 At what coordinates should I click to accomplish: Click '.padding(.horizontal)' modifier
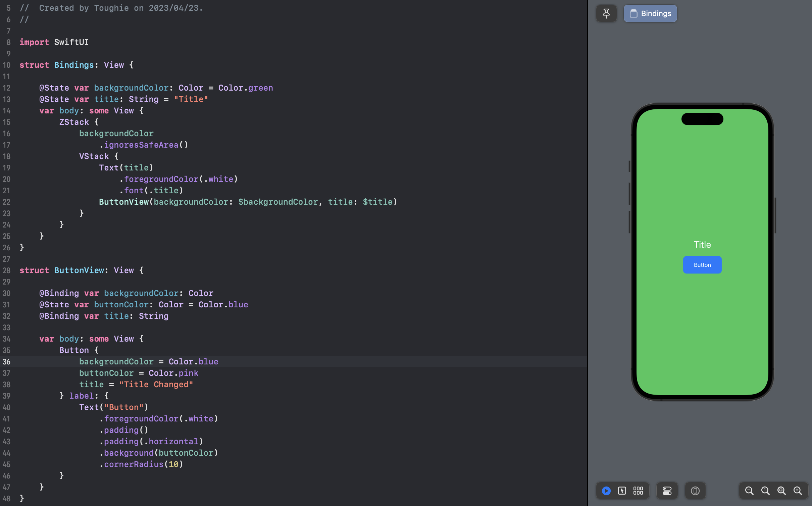(151, 442)
